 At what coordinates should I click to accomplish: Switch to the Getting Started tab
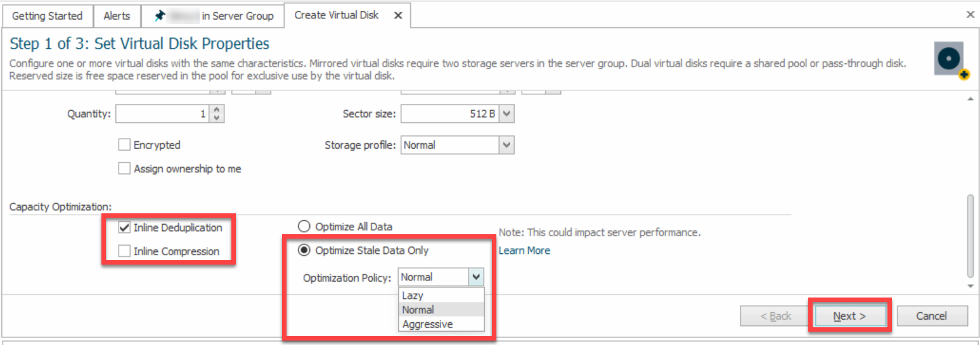tap(47, 16)
